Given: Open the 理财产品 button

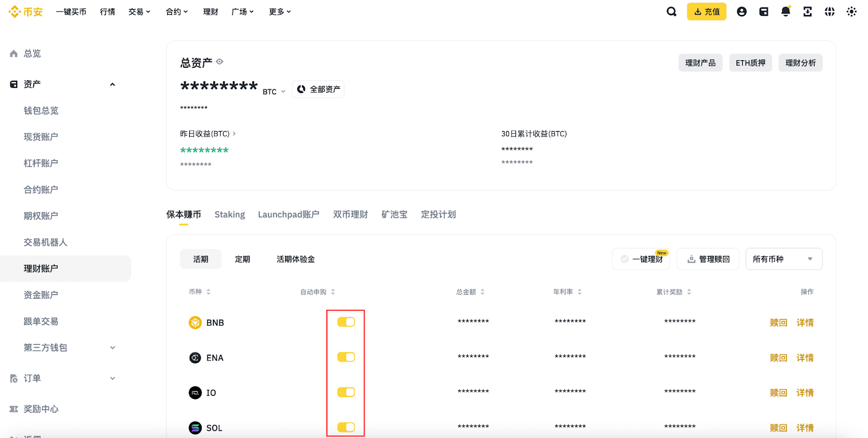Looking at the screenshot, I should coord(700,63).
